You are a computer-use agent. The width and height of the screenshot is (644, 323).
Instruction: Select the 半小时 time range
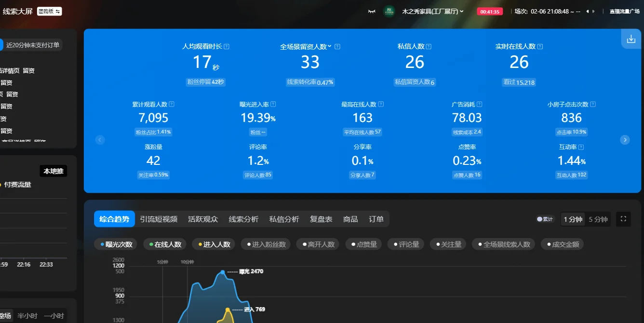point(27,316)
